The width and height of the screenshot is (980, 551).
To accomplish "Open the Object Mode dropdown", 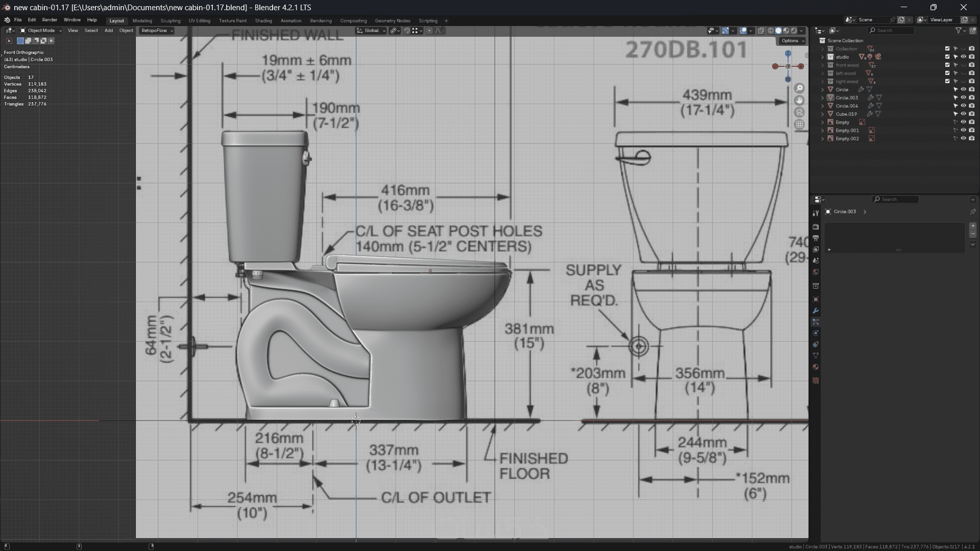I will (41, 31).
